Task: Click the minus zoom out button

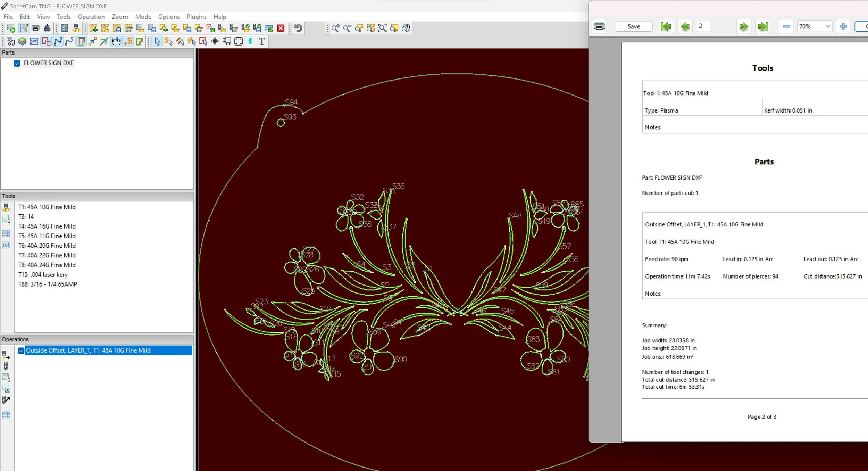Action: (x=786, y=26)
